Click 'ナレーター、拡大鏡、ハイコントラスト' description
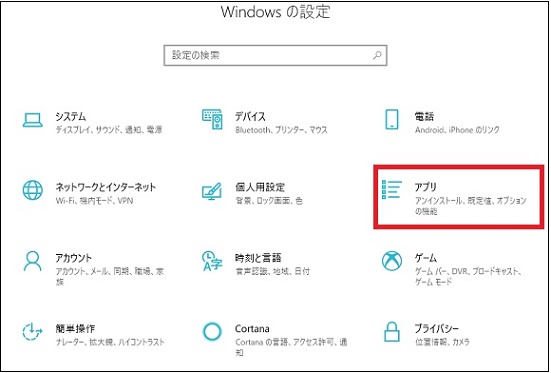The width and height of the screenshot is (551, 373). pyautogui.click(x=110, y=342)
